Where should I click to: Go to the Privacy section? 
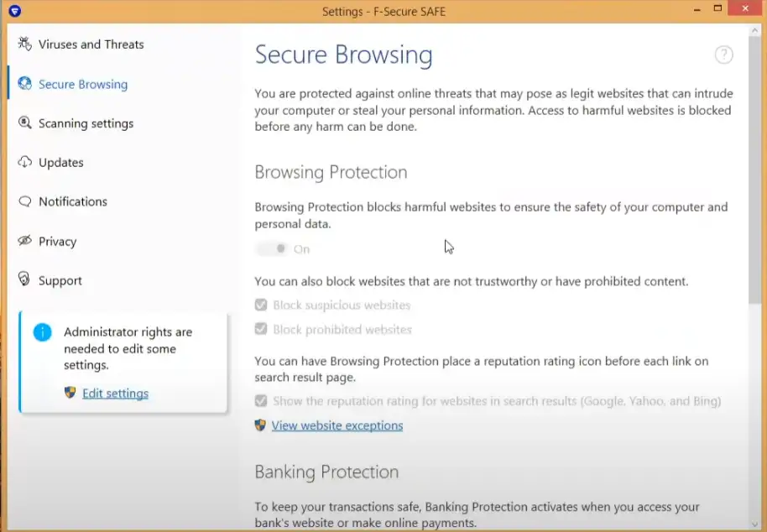57,241
